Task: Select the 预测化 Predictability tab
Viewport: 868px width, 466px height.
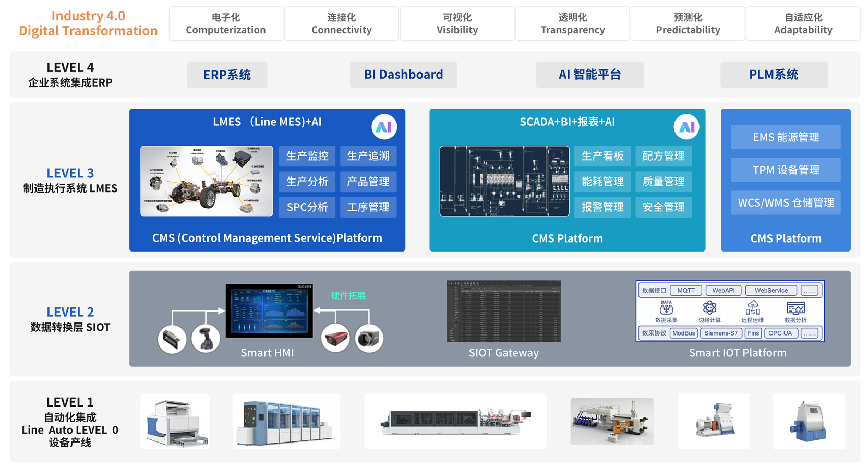Action: point(688,24)
